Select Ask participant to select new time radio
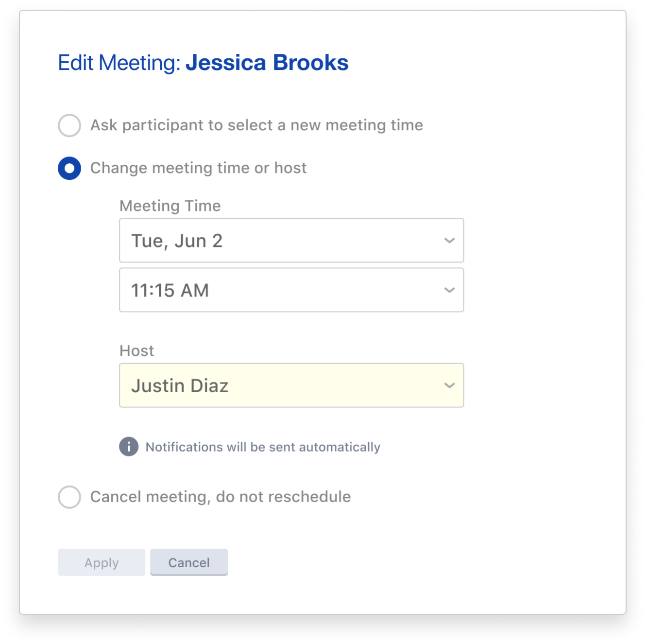 tap(69, 125)
